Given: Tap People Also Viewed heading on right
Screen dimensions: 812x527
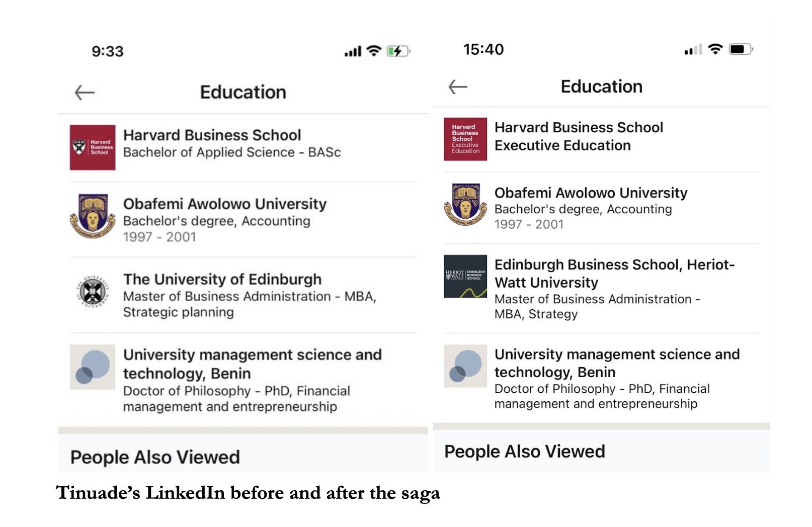Looking at the screenshot, I should [x=525, y=452].
